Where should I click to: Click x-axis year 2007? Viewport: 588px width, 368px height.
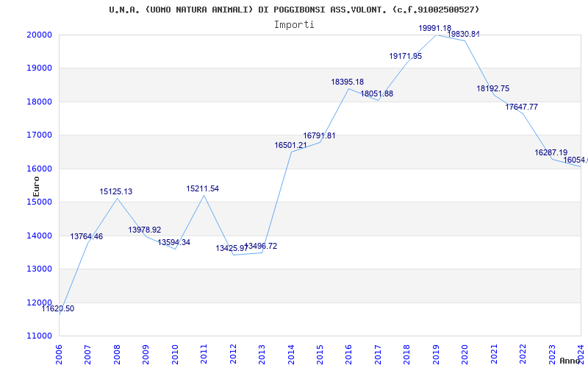87,354
